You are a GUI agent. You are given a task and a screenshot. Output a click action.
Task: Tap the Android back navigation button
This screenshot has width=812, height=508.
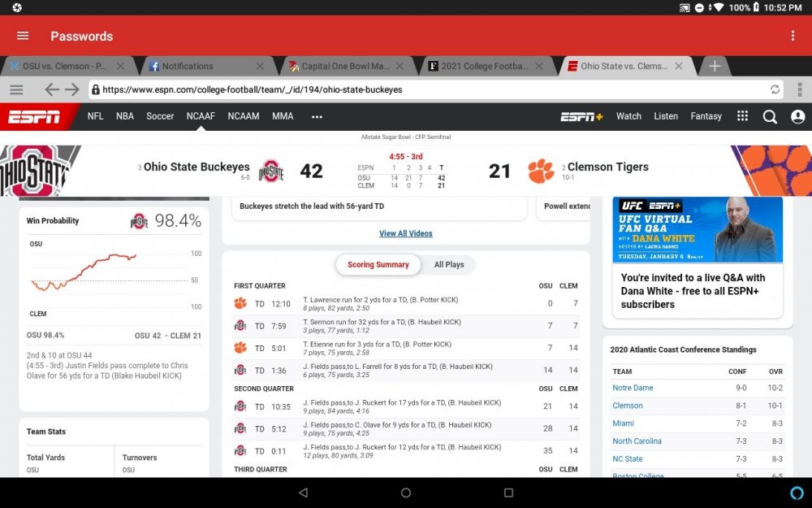point(304,493)
